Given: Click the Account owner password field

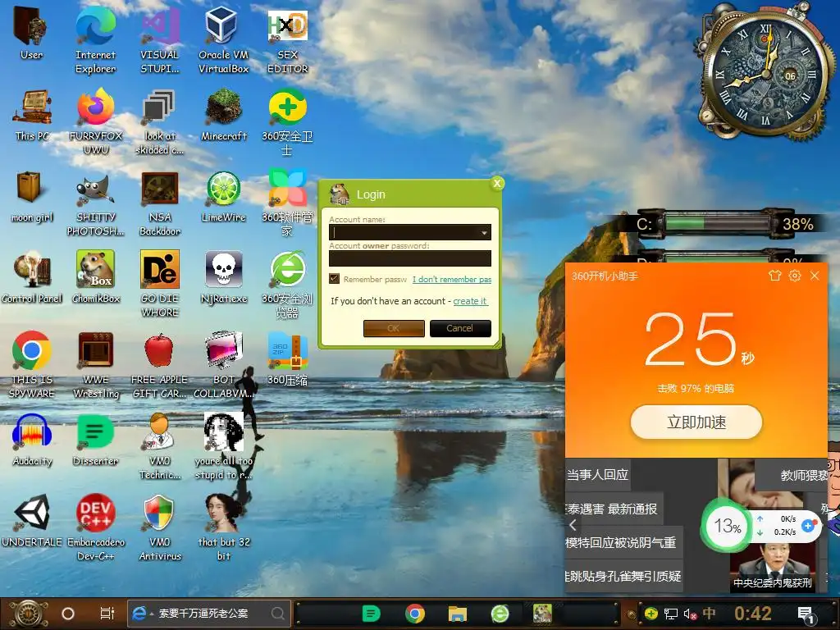Looking at the screenshot, I should tap(410, 258).
